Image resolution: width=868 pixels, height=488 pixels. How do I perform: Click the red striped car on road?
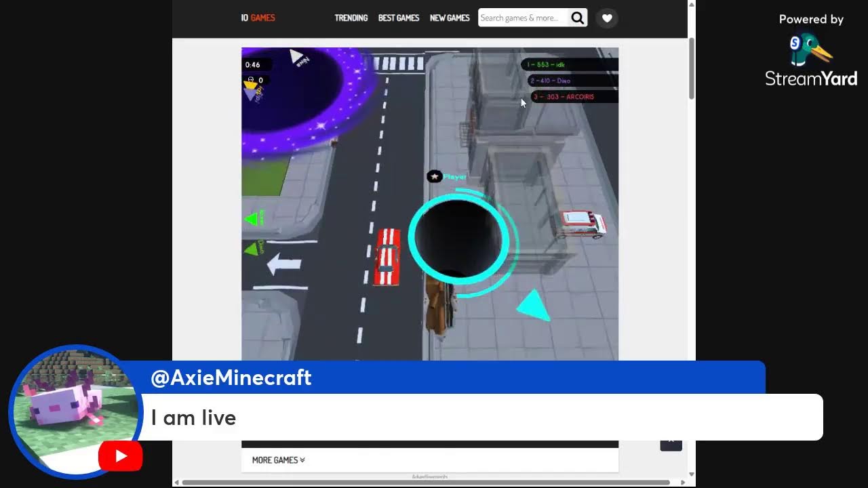point(387,257)
